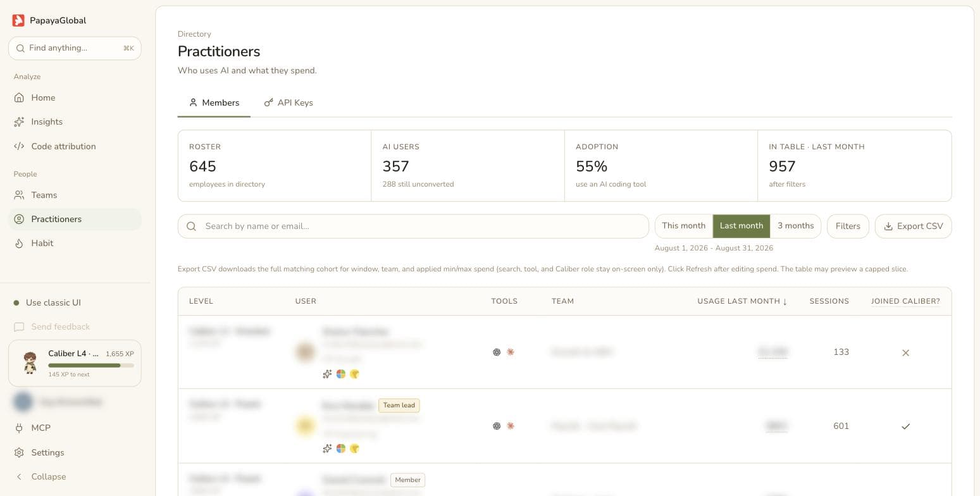Click the yellow badge in the 133-sessions row
The width and height of the screenshot is (980, 496).
click(x=354, y=374)
